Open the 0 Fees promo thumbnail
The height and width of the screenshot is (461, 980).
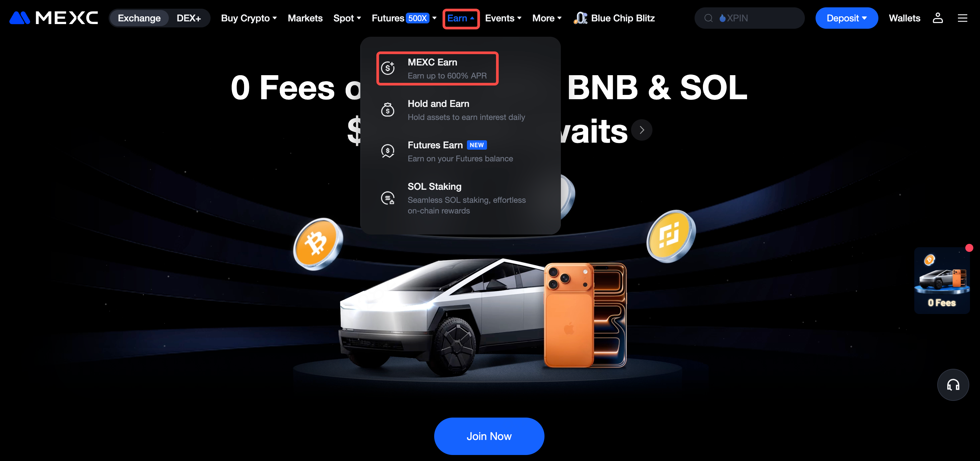(942, 281)
